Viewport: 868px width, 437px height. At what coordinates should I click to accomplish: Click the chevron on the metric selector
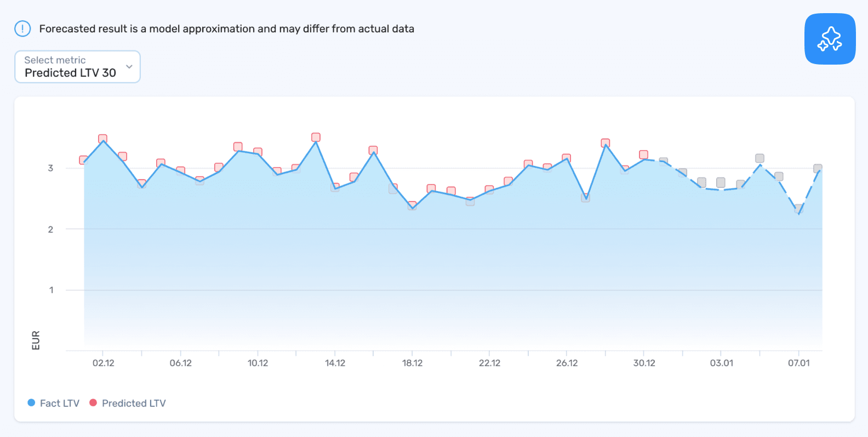tap(129, 66)
